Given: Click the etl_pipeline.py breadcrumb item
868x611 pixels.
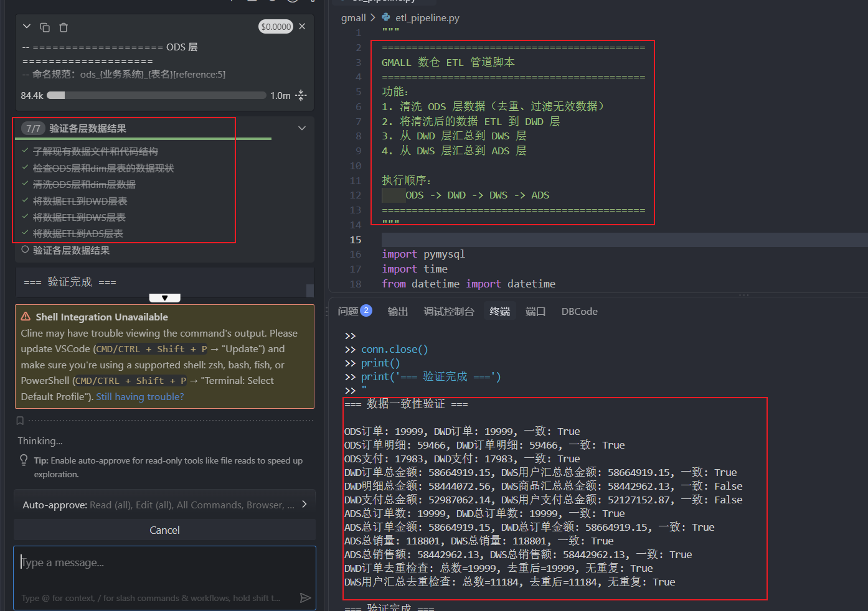Looking at the screenshot, I should [x=427, y=18].
